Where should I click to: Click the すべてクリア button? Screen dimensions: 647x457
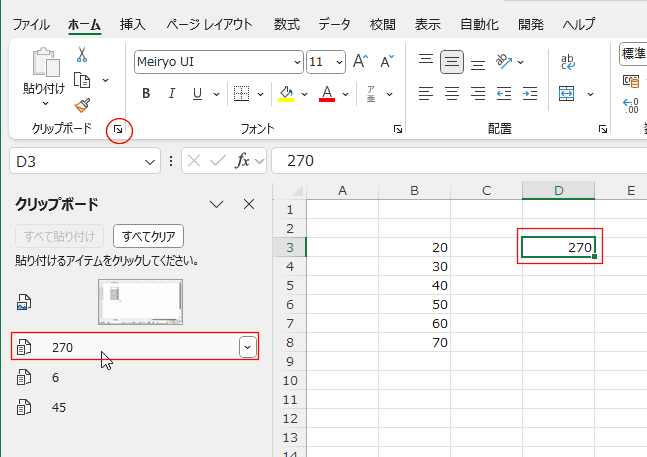pos(148,237)
